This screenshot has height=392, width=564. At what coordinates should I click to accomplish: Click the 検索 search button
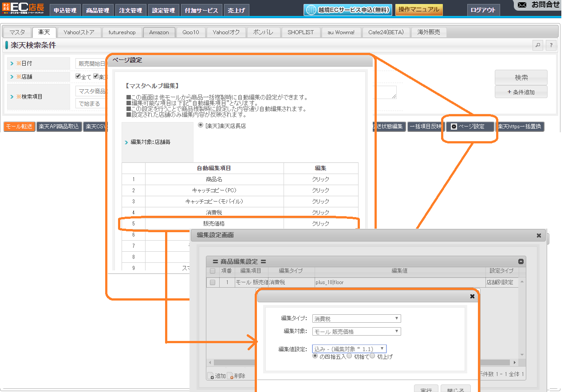(521, 77)
